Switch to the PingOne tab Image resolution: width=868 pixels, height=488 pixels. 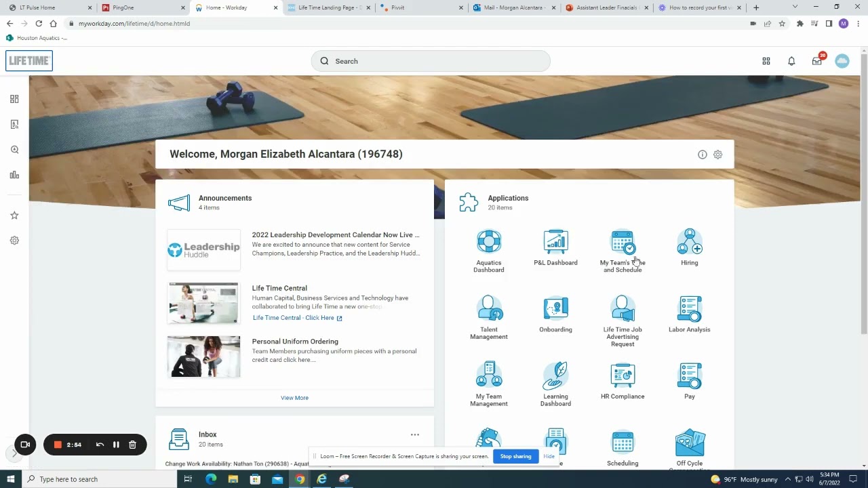(x=143, y=7)
